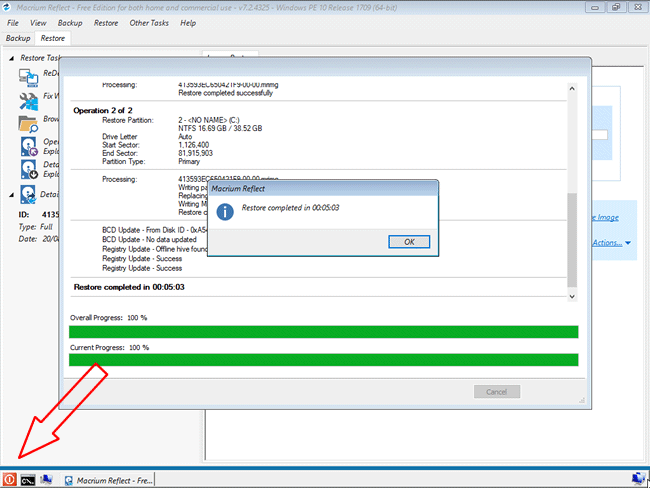The image size is (650, 488).
Task: Click the red power button in taskbar
Action: [9, 480]
